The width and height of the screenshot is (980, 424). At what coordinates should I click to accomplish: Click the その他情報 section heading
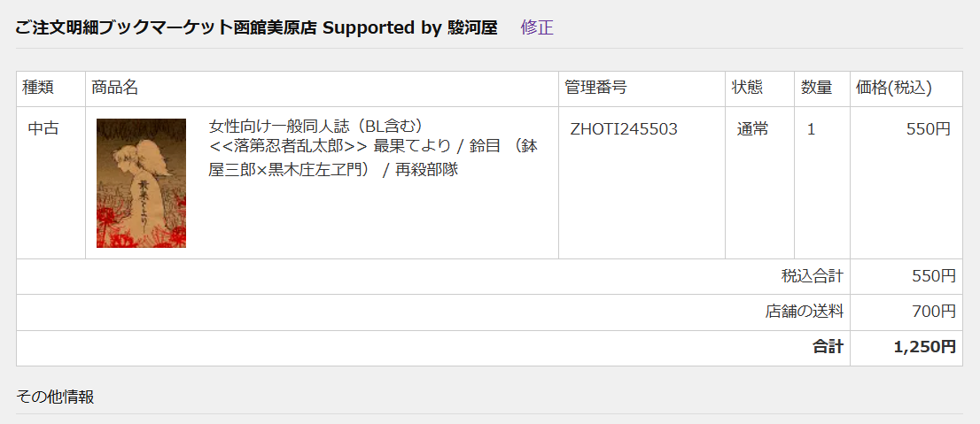(x=54, y=397)
